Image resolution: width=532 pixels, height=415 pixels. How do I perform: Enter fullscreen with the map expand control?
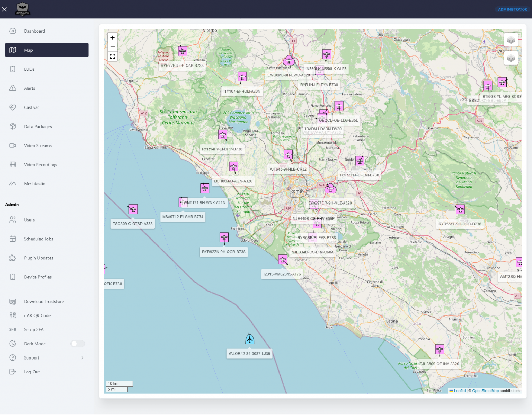112,56
